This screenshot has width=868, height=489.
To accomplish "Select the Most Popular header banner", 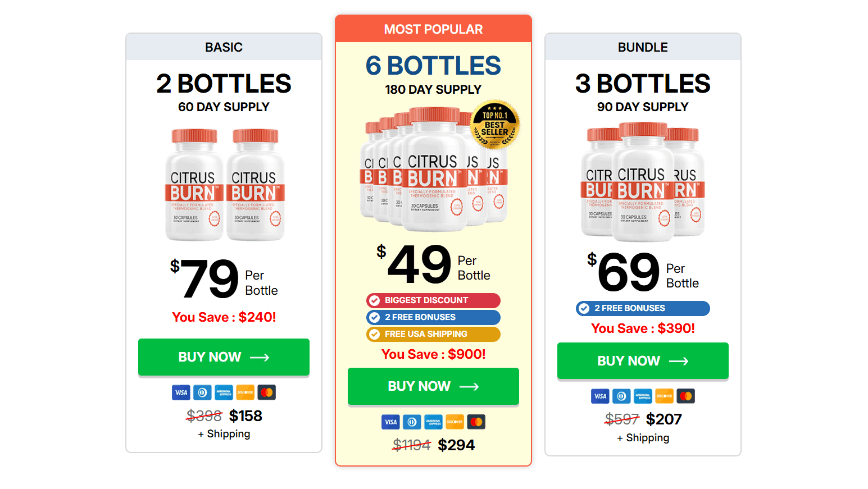I will (433, 29).
